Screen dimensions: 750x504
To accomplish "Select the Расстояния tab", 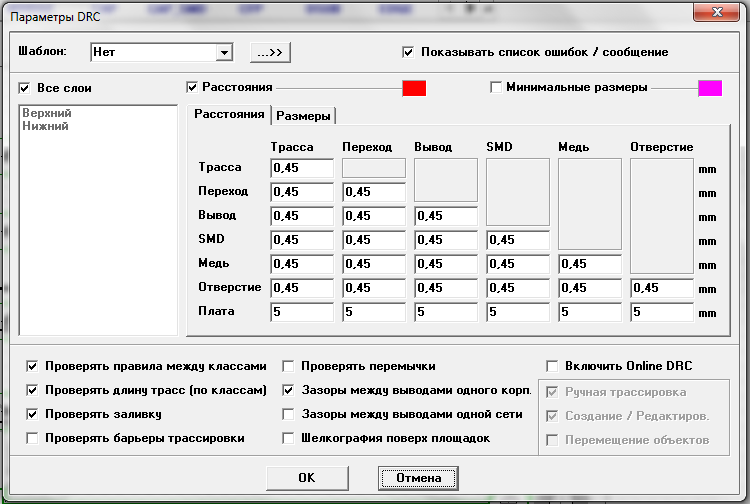I will pyautogui.click(x=229, y=114).
